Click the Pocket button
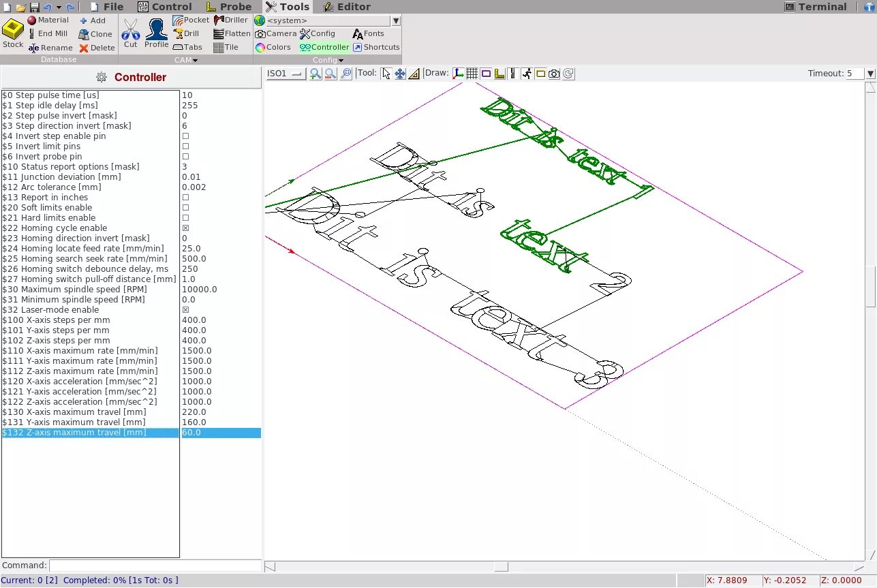 191,20
